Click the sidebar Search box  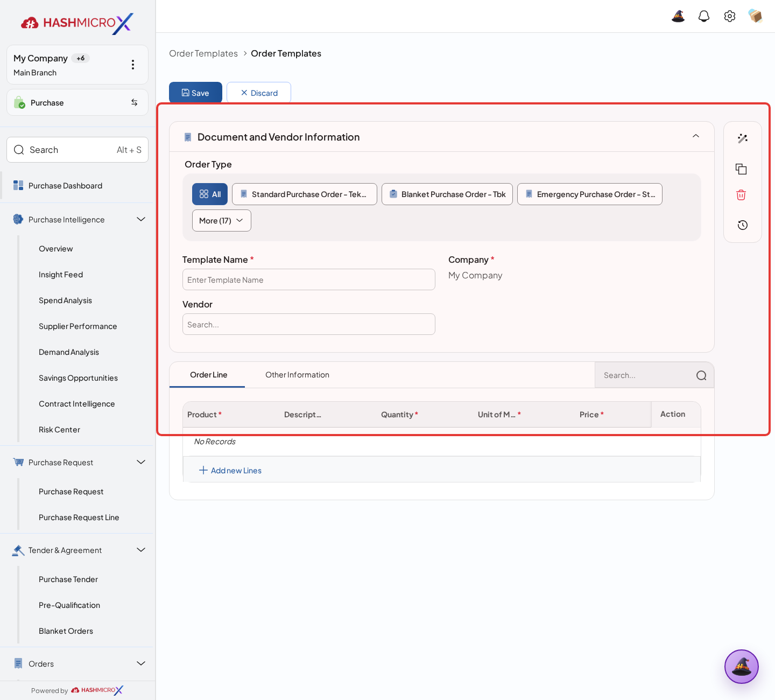[77, 150]
